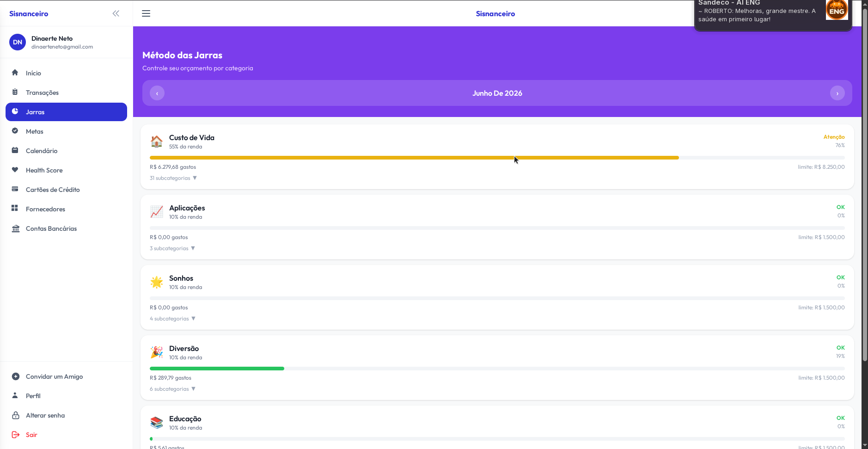Click the Diversão green progress bar
The height and width of the screenshot is (449, 868).
217,369
